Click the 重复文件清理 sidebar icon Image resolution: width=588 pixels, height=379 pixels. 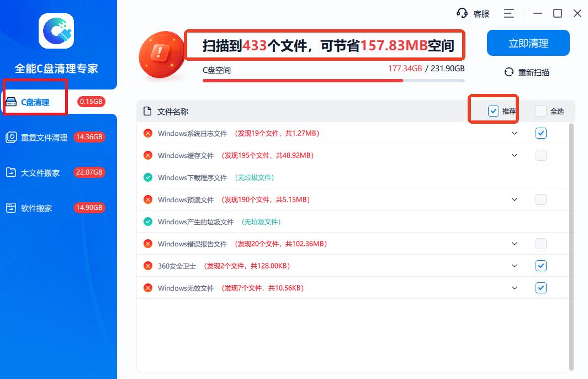tap(11, 138)
